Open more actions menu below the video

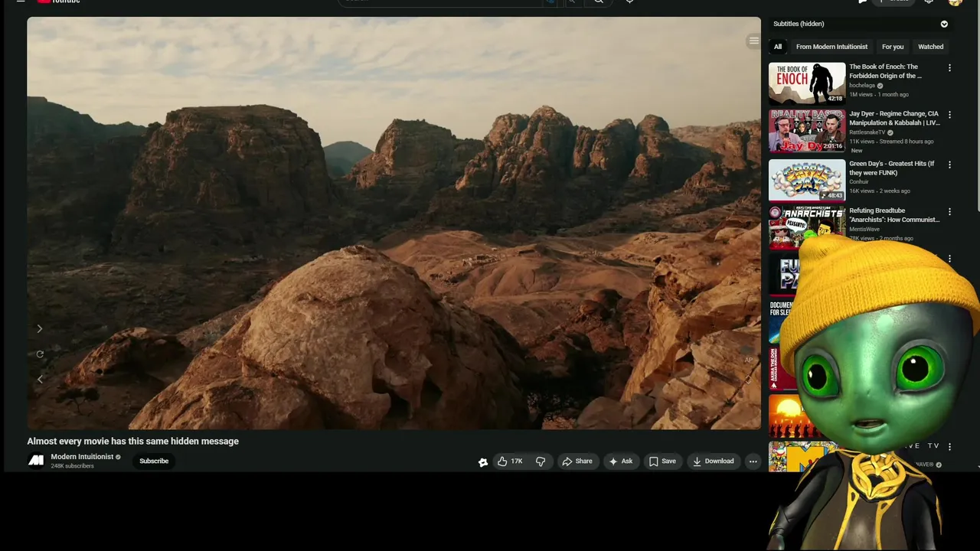click(753, 461)
